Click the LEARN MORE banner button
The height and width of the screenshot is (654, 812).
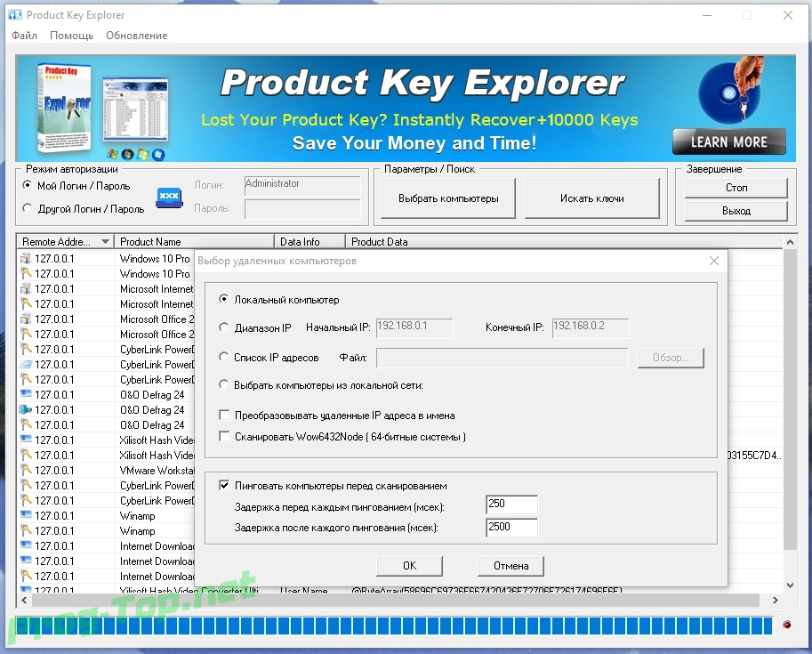click(728, 142)
